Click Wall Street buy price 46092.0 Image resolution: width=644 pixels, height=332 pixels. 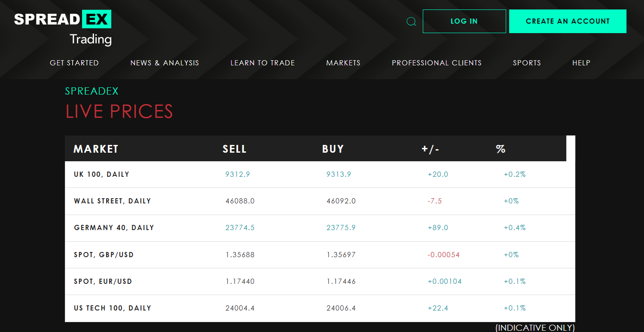(341, 201)
